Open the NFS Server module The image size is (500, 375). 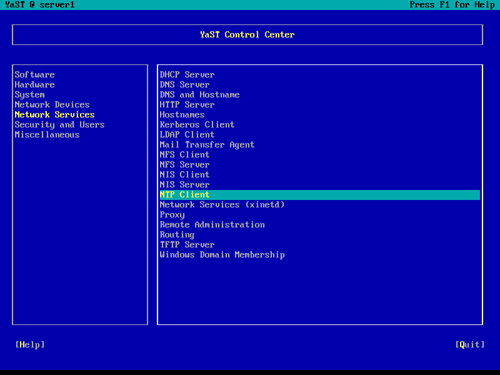(x=185, y=165)
